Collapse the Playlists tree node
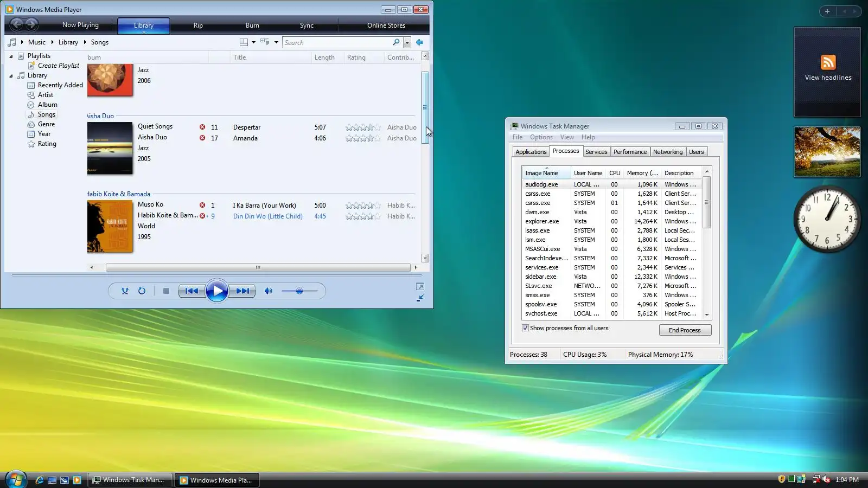The image size is (868, 488). point(11,56)
